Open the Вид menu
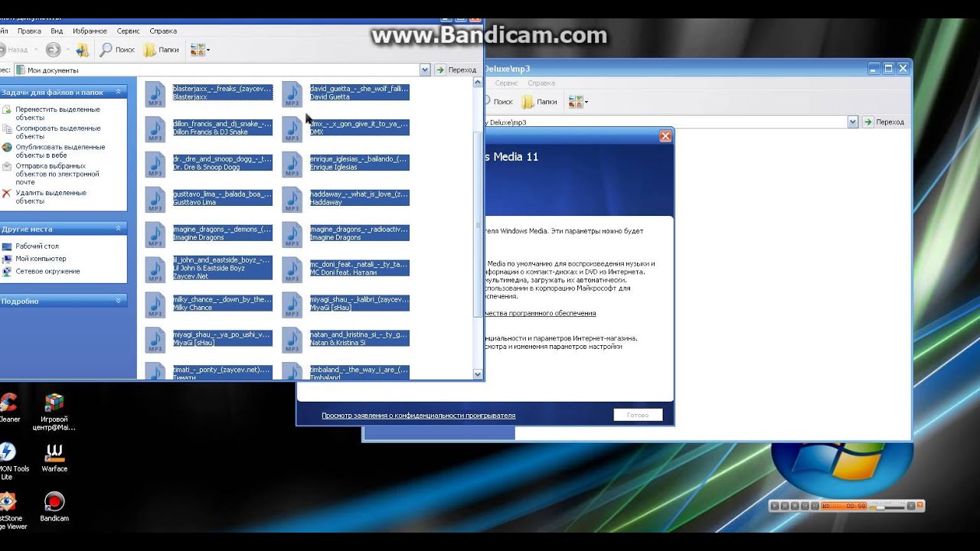 57,31
